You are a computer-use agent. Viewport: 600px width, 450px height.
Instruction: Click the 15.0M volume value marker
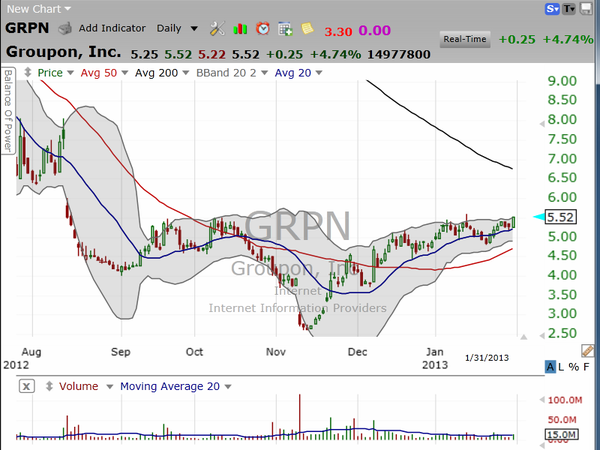point(561,435)
